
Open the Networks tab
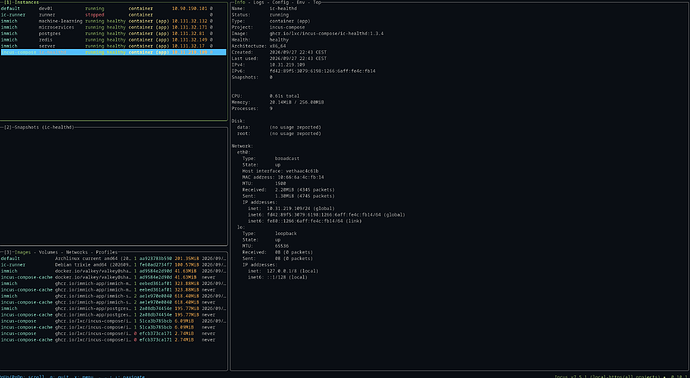pos(77,252)
